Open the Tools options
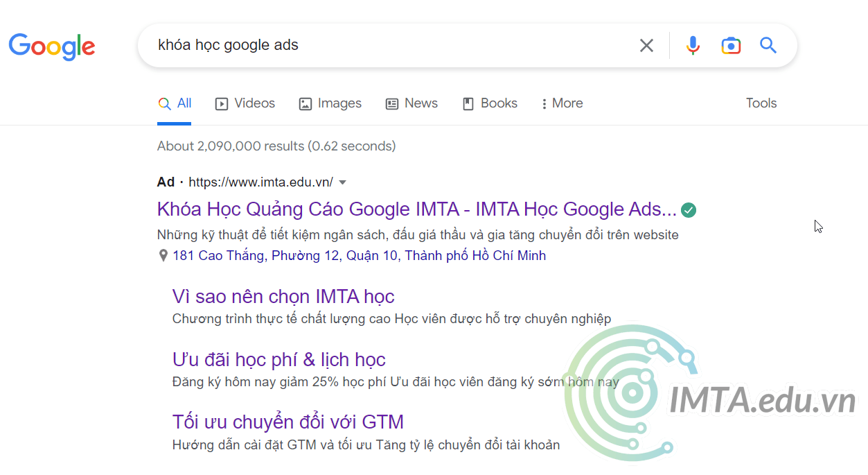Screen dimensions: 868x475 click(x=761, y=103)
